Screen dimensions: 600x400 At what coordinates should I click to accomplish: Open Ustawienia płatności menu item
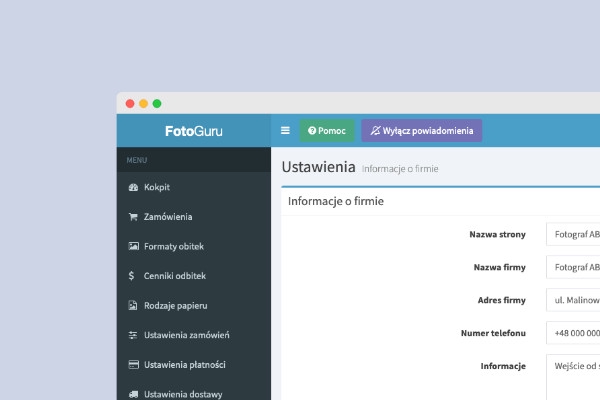194,365
